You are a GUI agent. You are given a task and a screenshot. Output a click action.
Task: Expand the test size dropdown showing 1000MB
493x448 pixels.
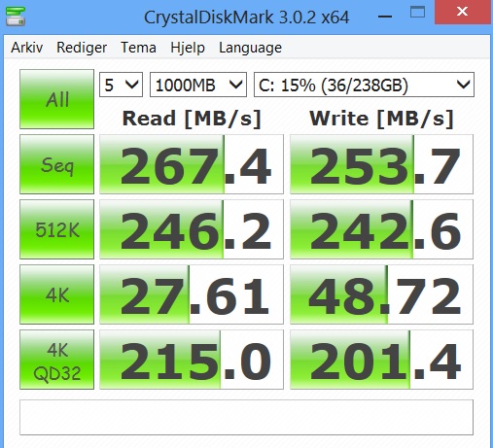coord(198,85)
